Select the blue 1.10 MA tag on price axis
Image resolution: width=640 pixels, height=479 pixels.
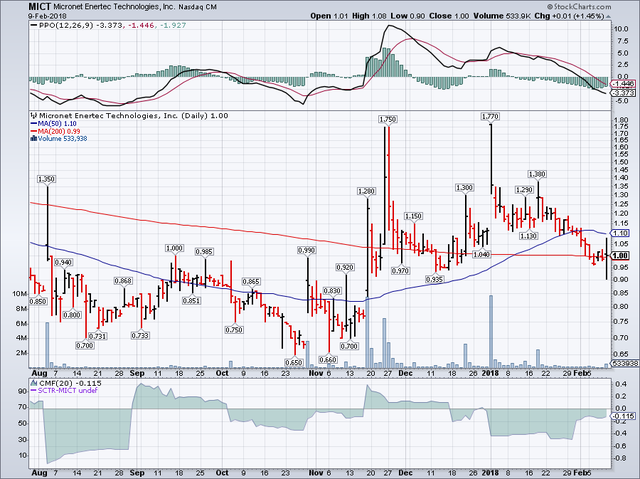pyautogui.click(x=620, y=233)
